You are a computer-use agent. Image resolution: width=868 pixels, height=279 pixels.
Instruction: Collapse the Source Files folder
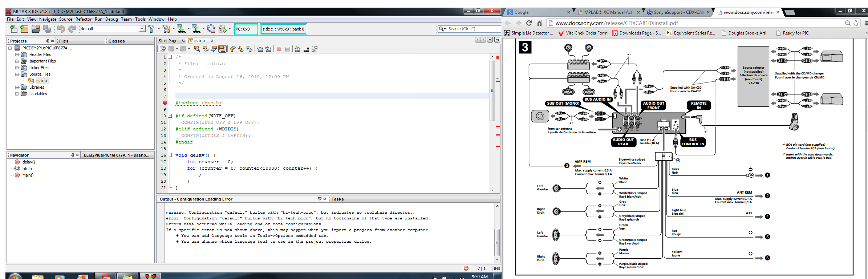[x=17, y=74]
